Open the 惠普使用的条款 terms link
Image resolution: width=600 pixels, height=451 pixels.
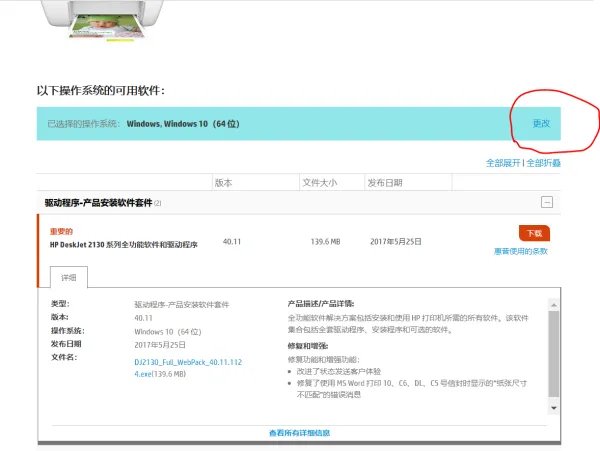coord(521,251)
